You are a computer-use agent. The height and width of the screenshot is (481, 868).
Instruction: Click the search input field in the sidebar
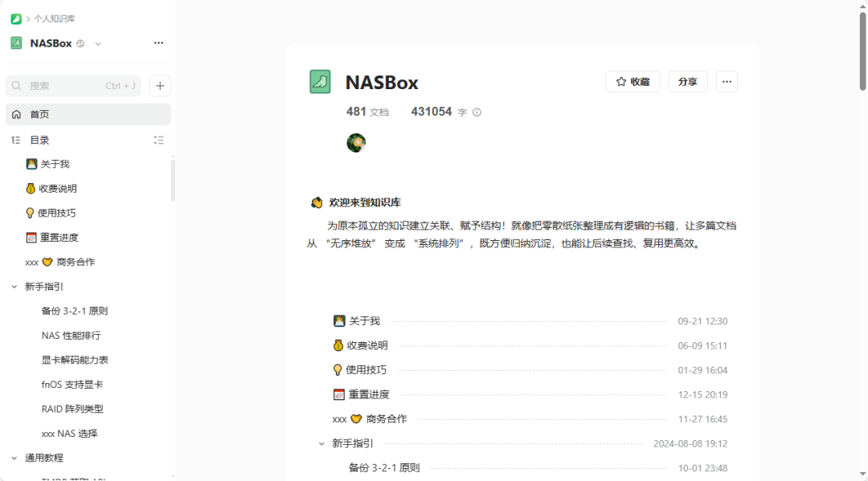click(73, 85)
